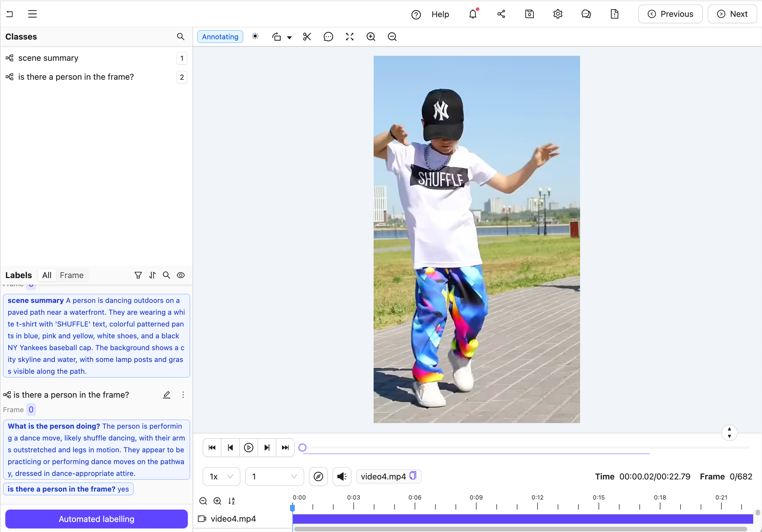Click the Annotating status badge

(x=220, y=37)
